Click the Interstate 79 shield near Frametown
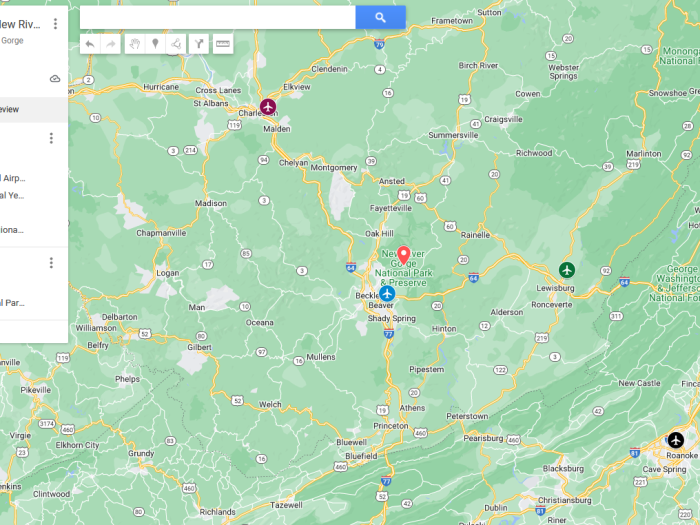 pos(379,44)
